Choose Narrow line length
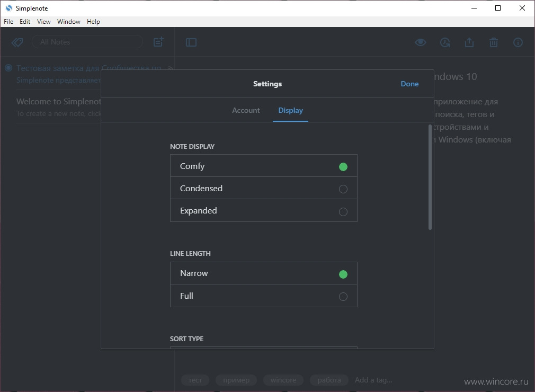Viewport: 535px width, 392px height. pyautogui.click(x=264, y=273)
